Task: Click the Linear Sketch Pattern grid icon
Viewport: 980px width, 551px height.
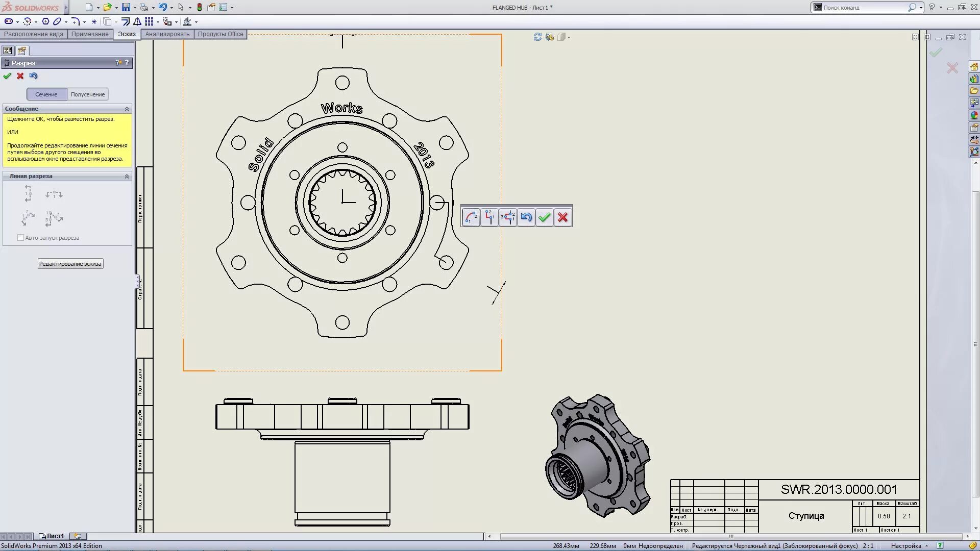Action: point(149,21)
